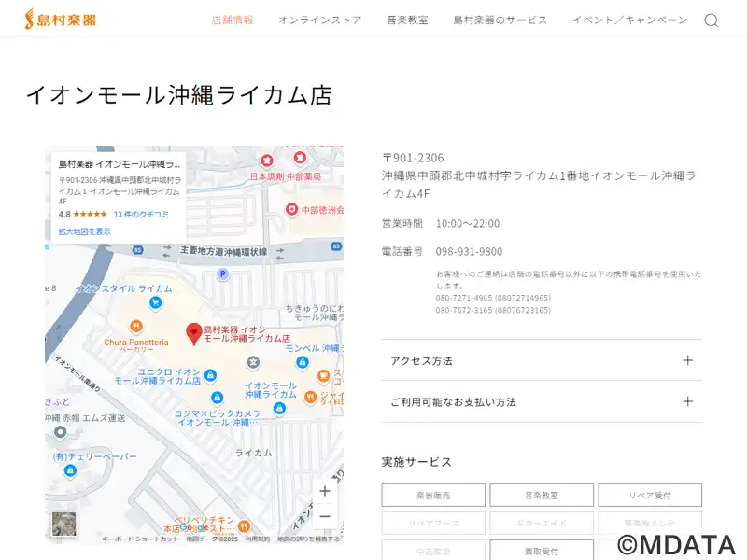The width and height of the screenshot is (747, 560).
Task: Zoom out of the map with minus button
Action: coord(325,516)
